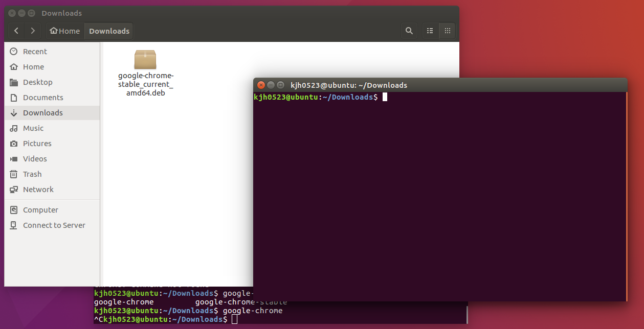Open Network in the sidebar
Screen dimensions: 644x329
point(52,190)
